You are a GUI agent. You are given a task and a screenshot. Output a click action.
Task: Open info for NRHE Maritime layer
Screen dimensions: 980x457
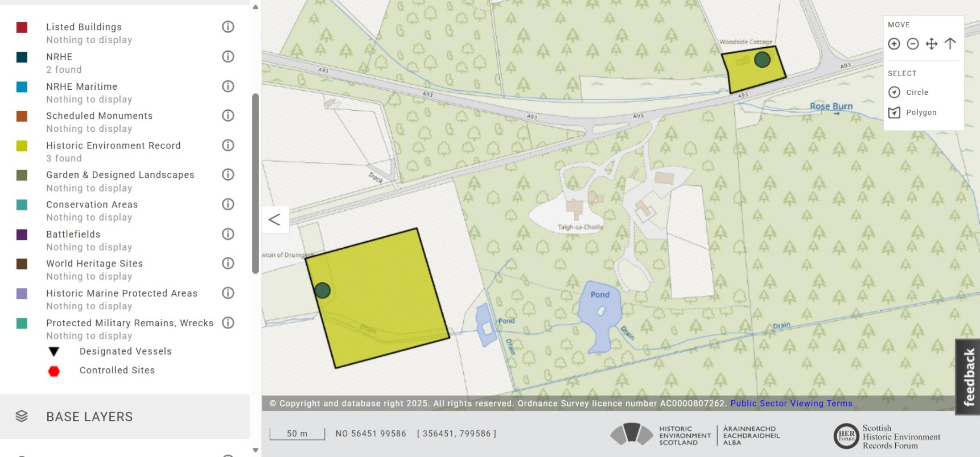(228, 86)
